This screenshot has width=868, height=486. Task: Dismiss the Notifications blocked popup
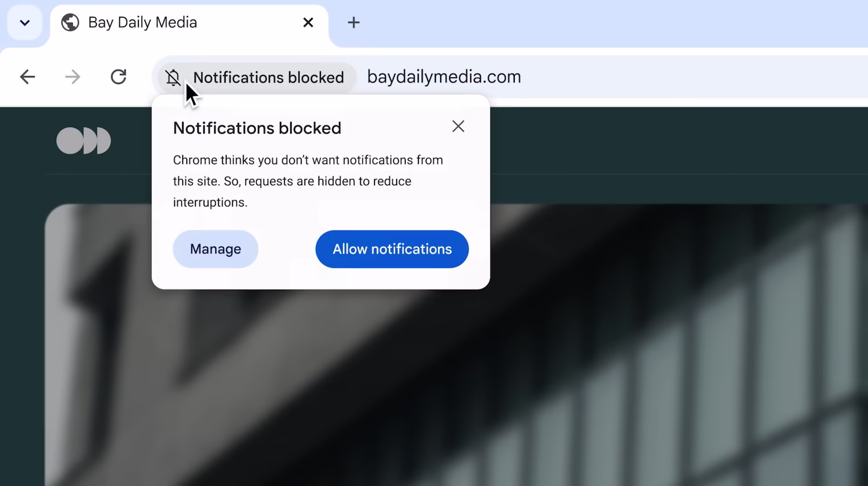tap(458, 126)
